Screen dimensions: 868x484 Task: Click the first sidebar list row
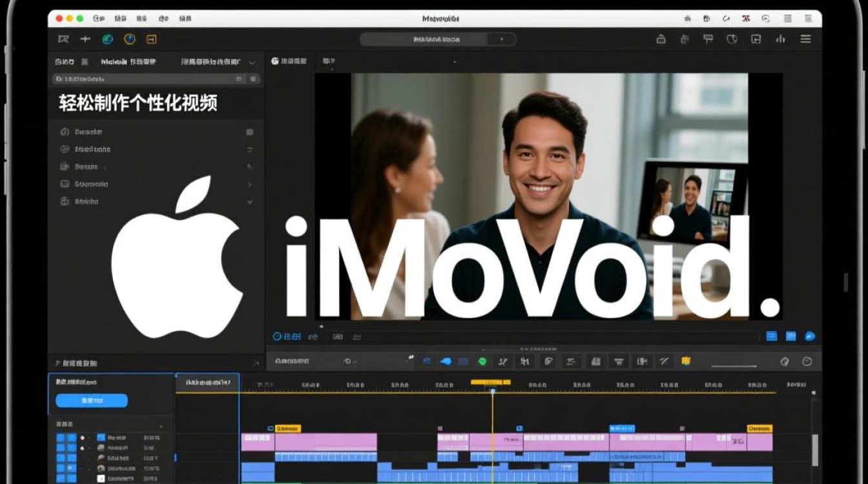(x=156, y=132)
